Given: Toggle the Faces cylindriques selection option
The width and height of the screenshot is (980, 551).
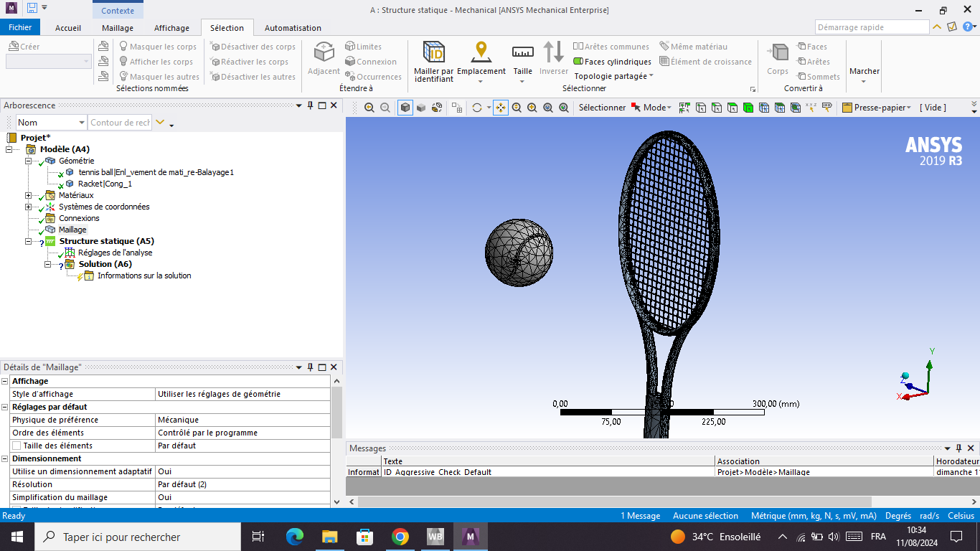Looking at the screenshot, I should pyautogui.click(x=612, y=62).
